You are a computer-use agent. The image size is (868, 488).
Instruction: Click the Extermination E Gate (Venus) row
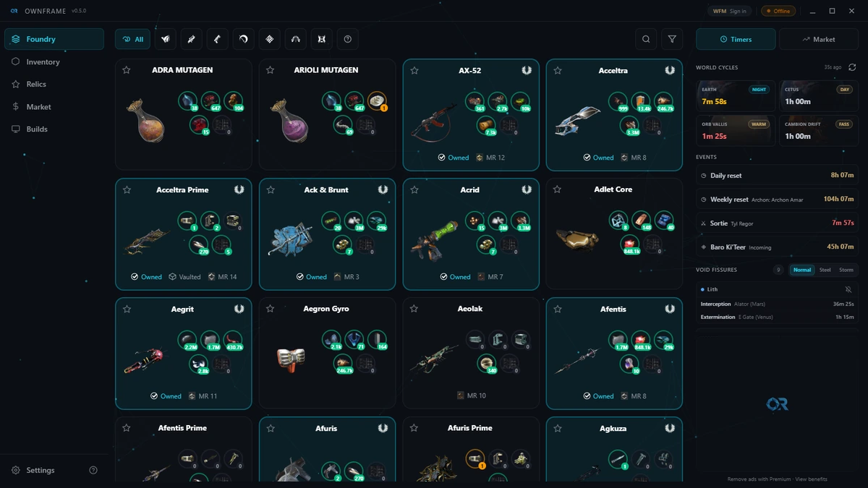778,317
